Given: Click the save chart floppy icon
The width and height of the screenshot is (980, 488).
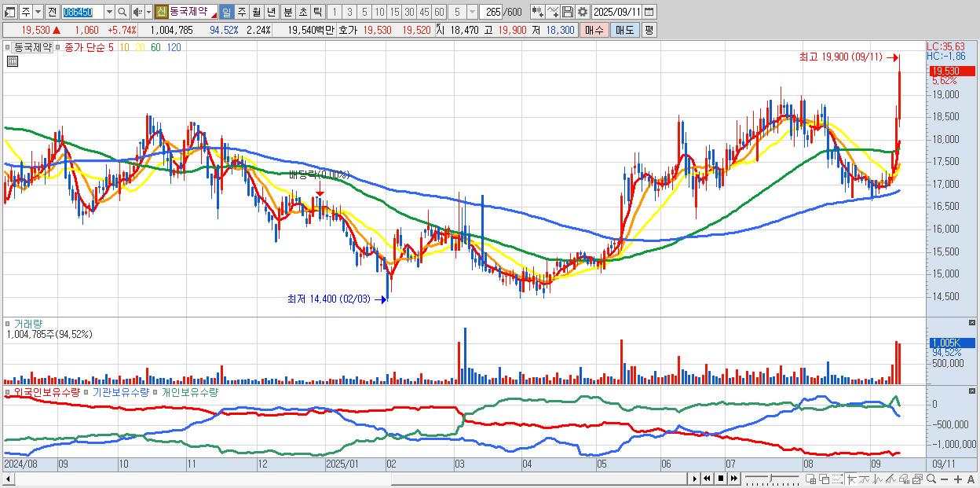Looking at the screenshot, I should tap(568, 12).
